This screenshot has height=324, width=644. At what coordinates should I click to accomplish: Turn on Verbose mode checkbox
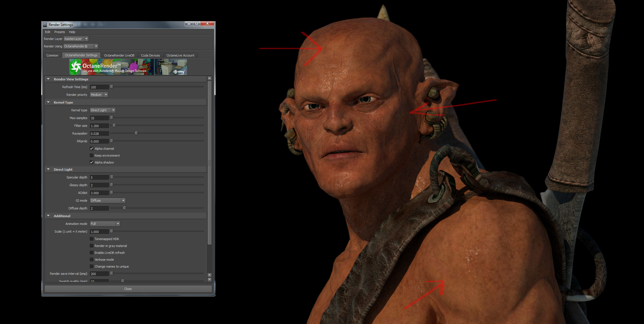click(91, 260)
